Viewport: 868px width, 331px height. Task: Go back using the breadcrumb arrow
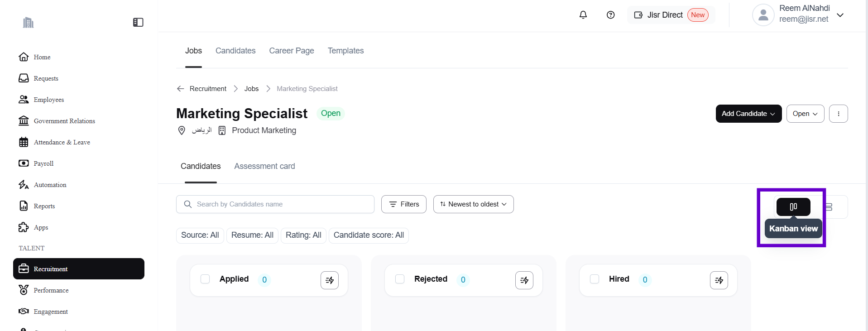pos(181,89)
